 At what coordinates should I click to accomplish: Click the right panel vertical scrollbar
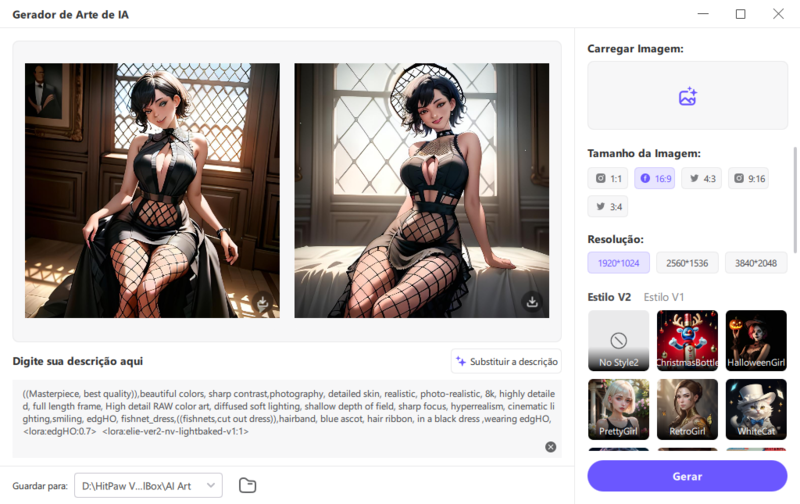pos(795,200)
